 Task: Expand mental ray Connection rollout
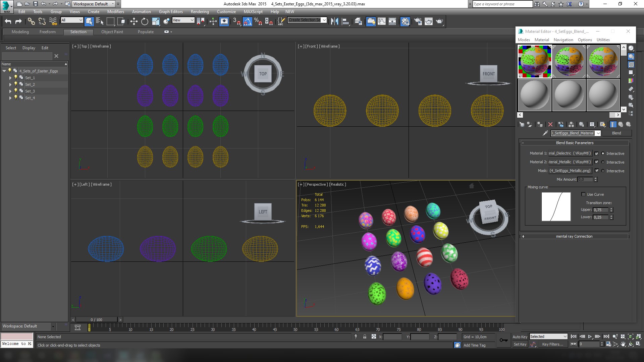coord(574,236)
